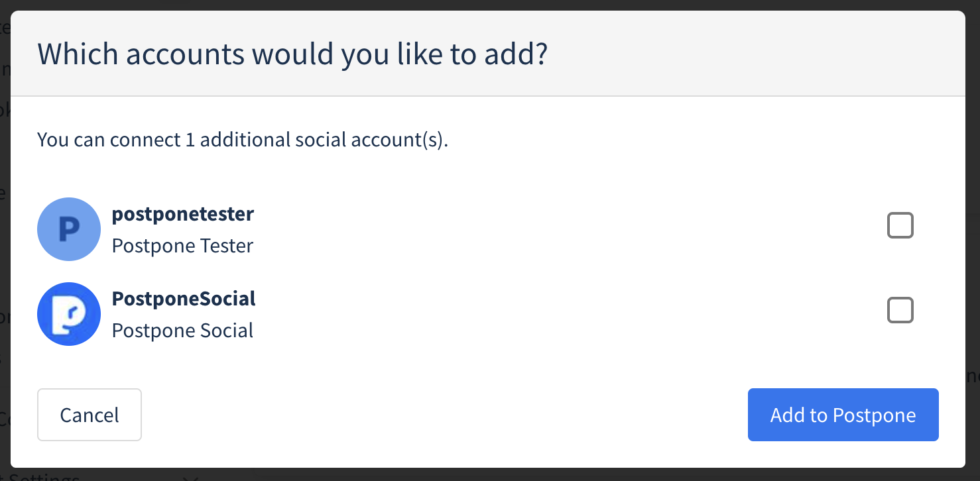980x481 pixels.
Task: Click the "Postpone Social" display name
Action: tap(182, 331)
